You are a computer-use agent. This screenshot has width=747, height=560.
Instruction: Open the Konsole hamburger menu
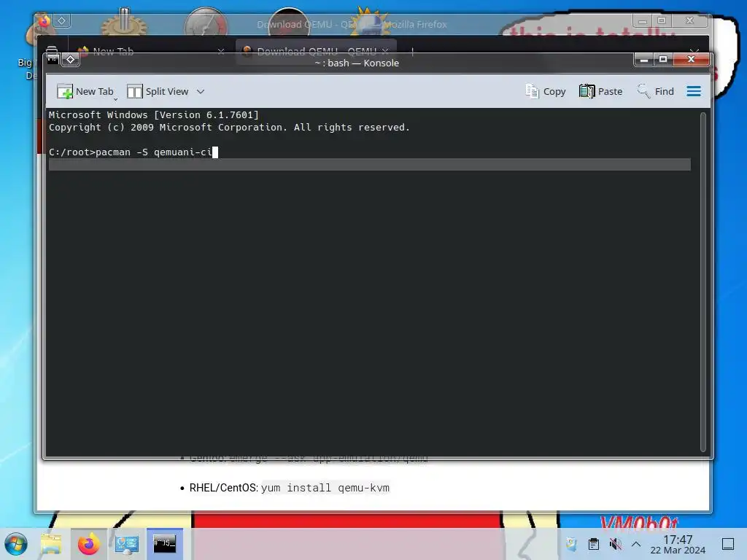coord(694,91)
